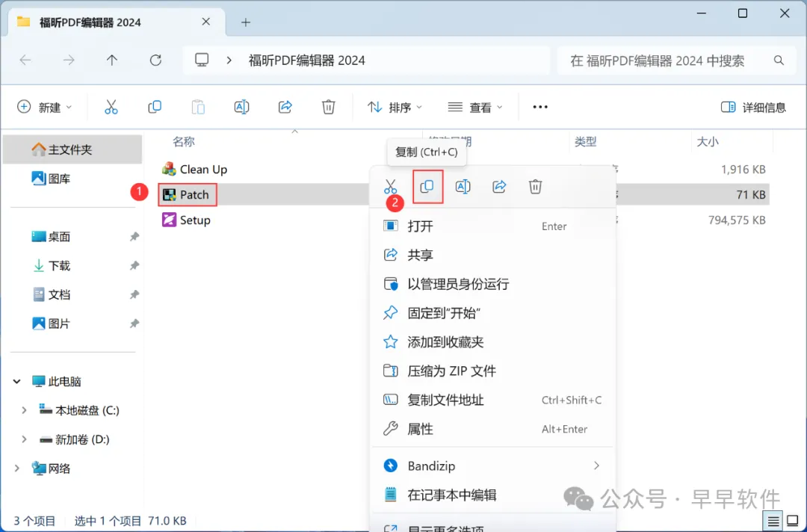Expand the Bandizip submenu

coord(596,466)
